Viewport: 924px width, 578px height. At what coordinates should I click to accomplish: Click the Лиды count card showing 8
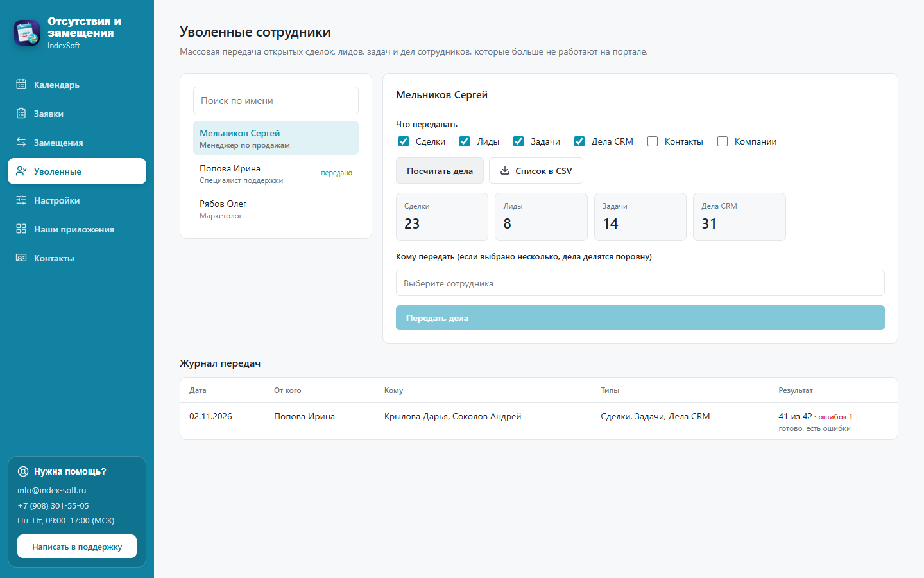pos(541,217)
